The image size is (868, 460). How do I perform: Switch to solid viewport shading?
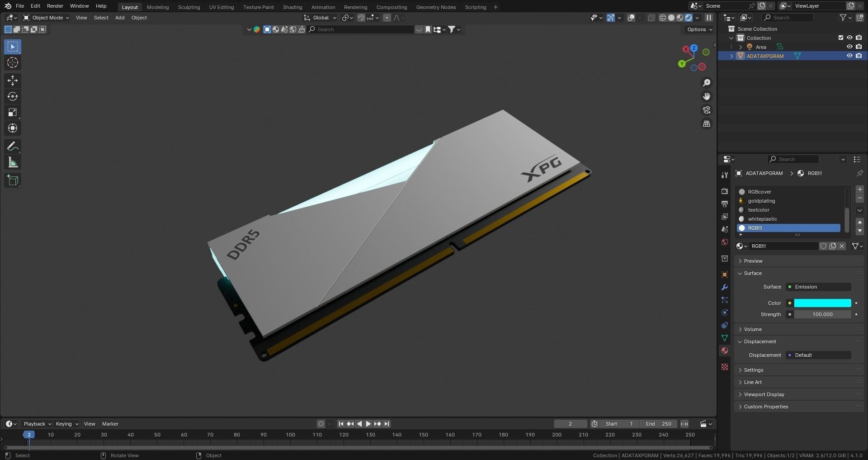[671, 18]
